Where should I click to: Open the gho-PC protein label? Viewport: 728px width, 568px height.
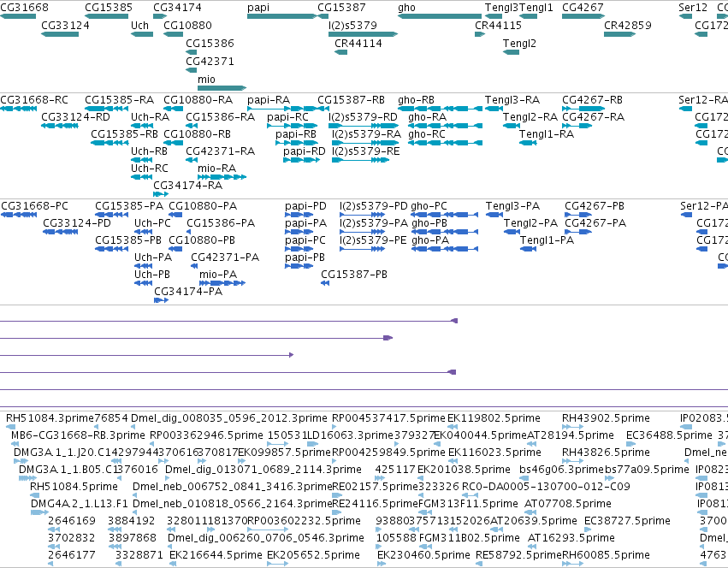429,206
